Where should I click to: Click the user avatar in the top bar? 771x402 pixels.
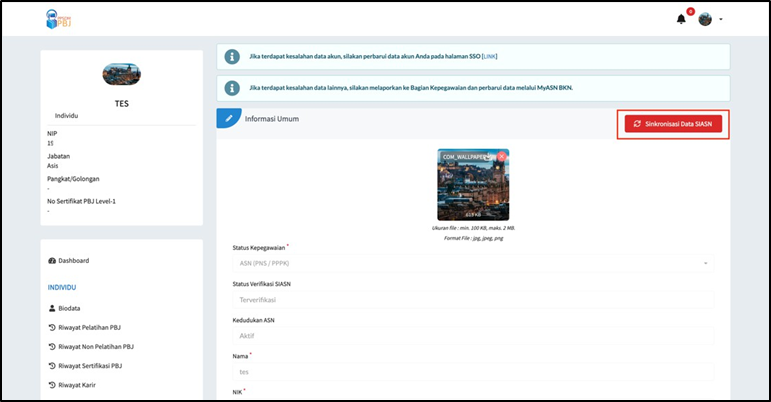[705, 19]
